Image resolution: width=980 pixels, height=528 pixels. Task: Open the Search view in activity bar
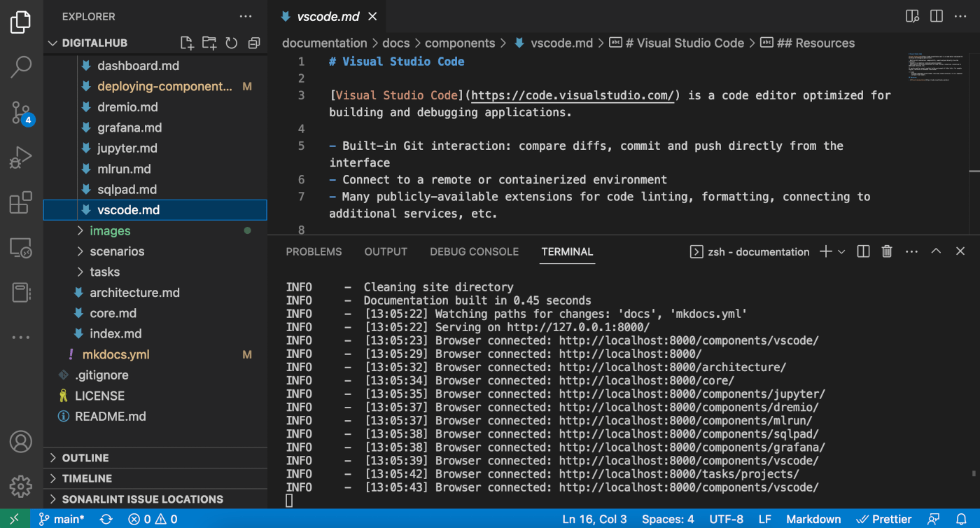click(x=21, y=67)
